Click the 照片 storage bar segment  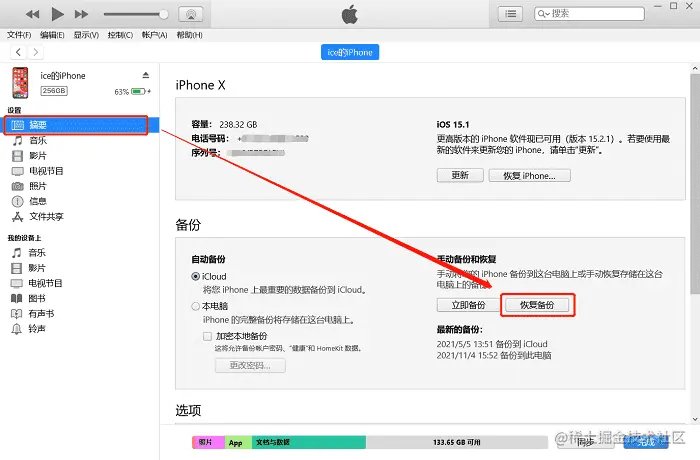[208, 442]
